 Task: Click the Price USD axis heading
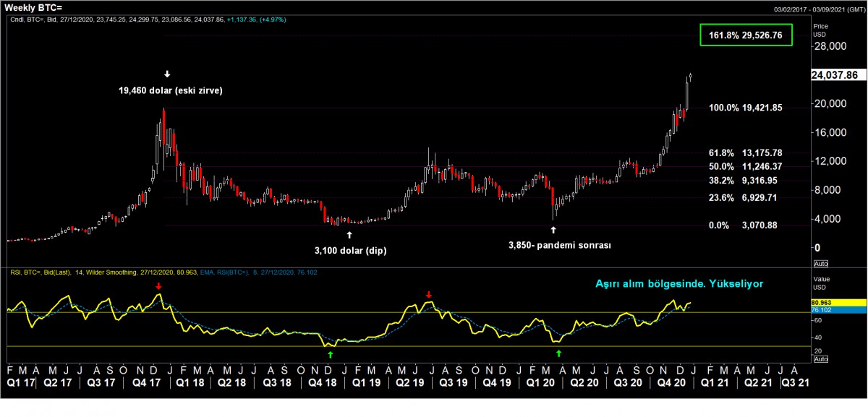(x=820, y=29)
